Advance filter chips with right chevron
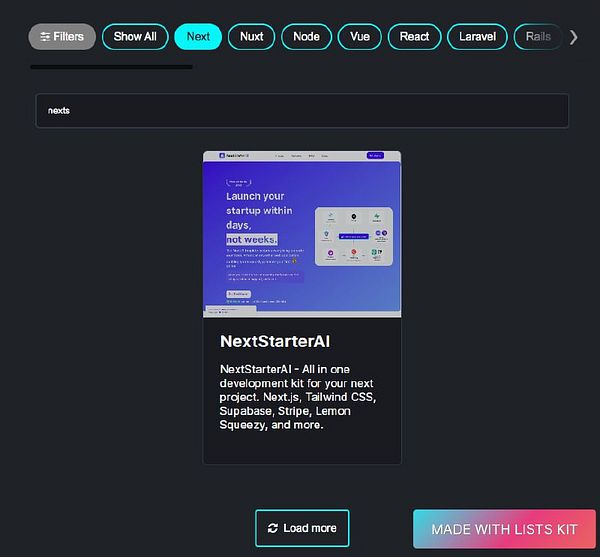 point(573,37)
